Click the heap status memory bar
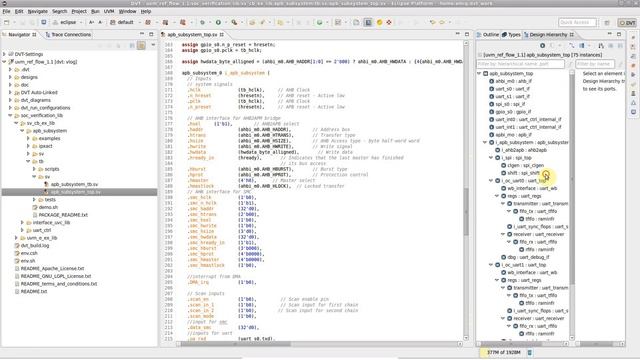640x360 pixels. [503, 352]
